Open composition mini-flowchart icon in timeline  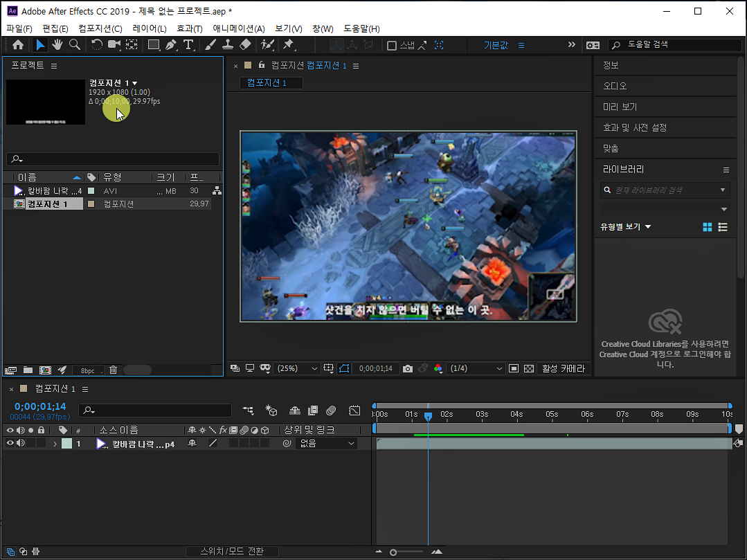click(248, 410)
